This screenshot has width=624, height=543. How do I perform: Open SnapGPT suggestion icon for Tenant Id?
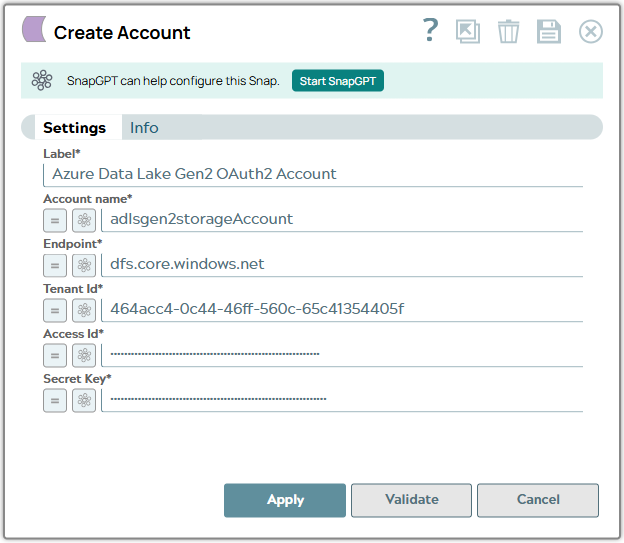(x=84, y=310)
